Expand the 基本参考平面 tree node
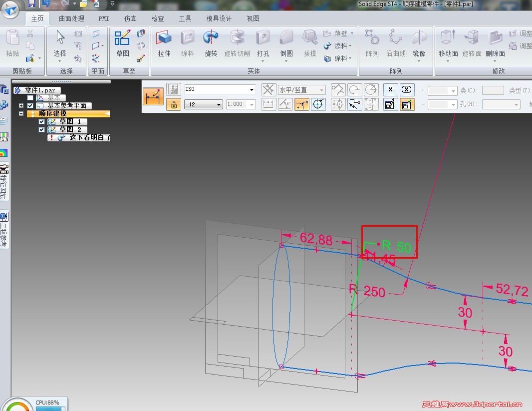Screen dimensions: 532x411 click(x=21, y=105)
